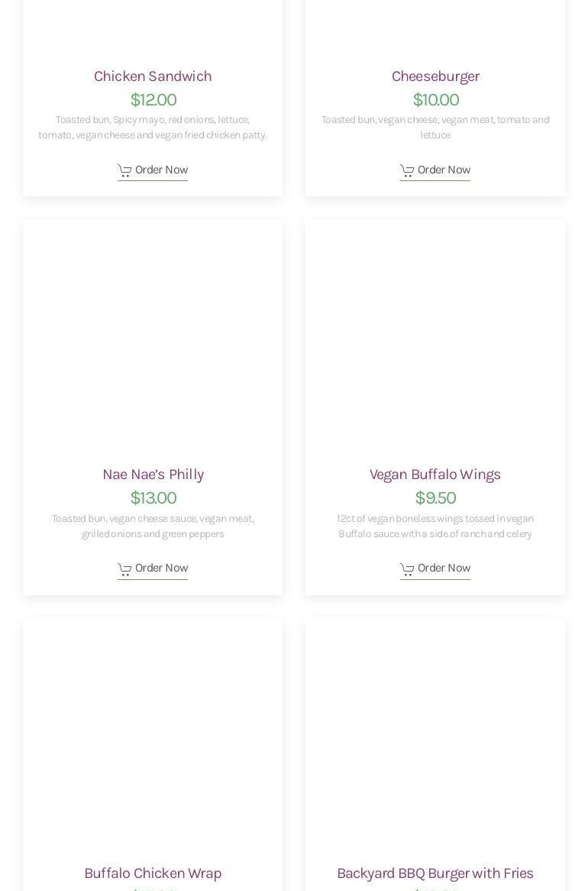This screenshot has height=891, width=588.
Task: Order the Cheeseburger now
Action: (435, 170)
